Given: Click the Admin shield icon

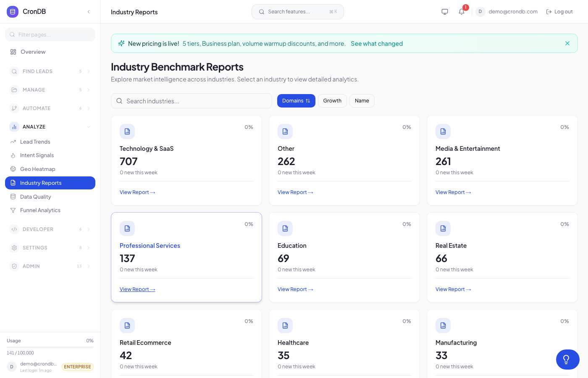Looking at the screenshot, I should pos(14,266).
